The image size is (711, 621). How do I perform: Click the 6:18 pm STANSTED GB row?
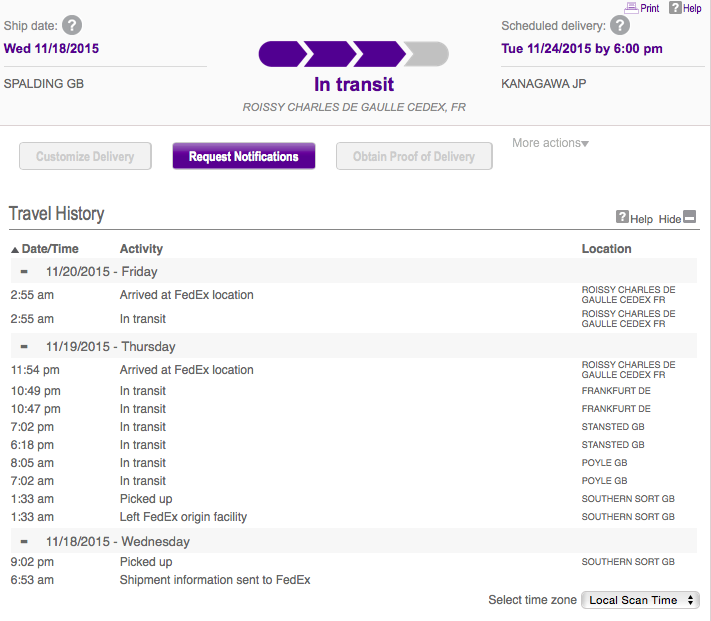(x=354, y=445)
